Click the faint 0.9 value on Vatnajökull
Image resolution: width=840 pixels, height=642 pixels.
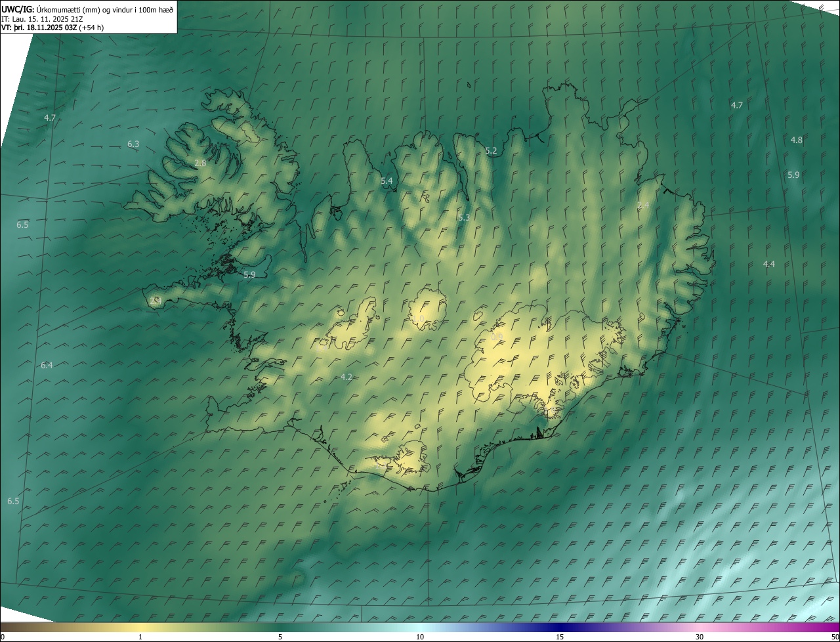tap(497, 337)
